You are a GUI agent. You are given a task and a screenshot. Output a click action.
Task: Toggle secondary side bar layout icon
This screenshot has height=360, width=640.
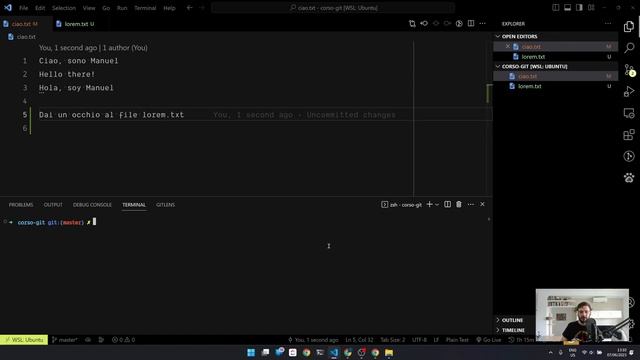coord(579,8)
